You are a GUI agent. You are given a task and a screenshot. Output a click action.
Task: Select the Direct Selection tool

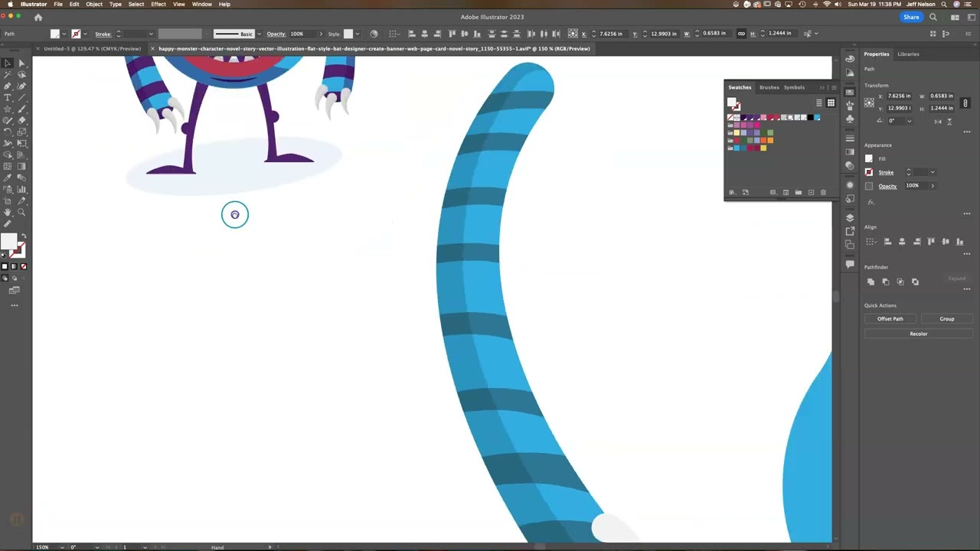(x=21, y=63)
